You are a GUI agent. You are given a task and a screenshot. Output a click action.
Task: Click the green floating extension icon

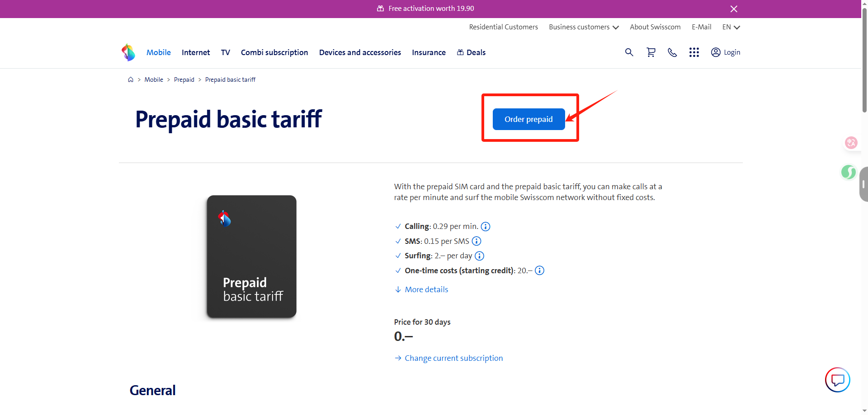(x=849, y=172)
